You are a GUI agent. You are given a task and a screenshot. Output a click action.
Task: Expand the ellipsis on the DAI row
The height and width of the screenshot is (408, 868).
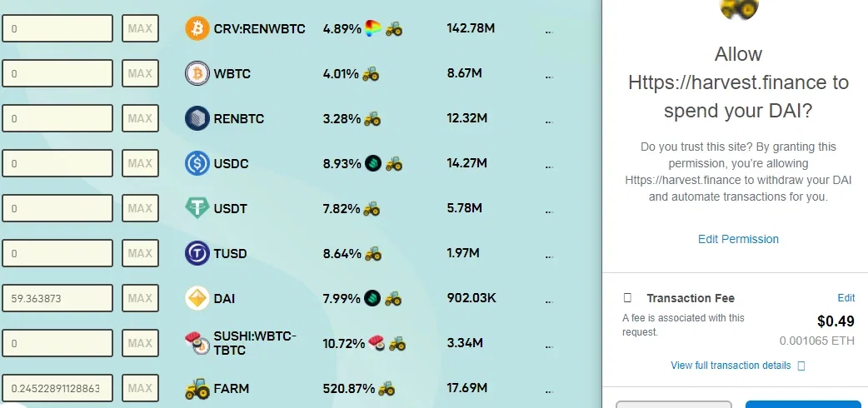click(549, 301)
